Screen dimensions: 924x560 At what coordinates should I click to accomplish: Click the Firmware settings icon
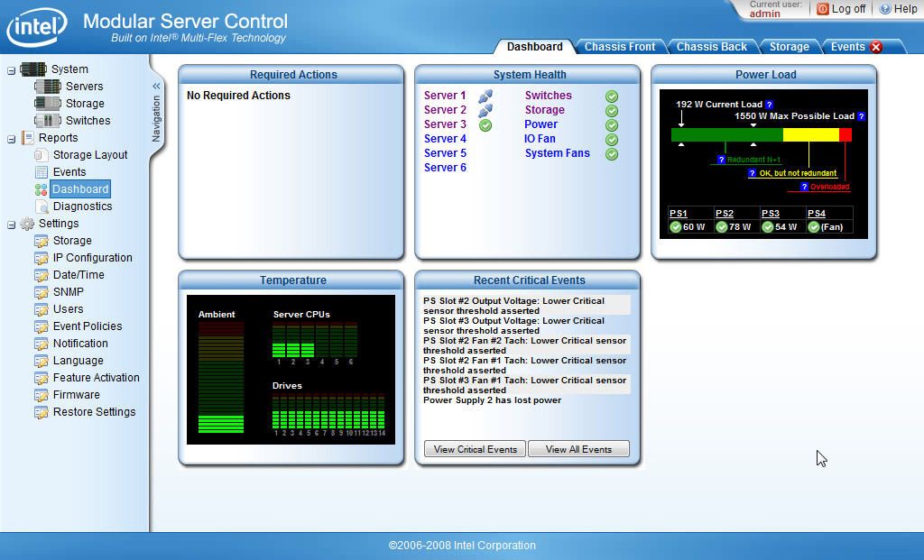click(x=41, y=395)
